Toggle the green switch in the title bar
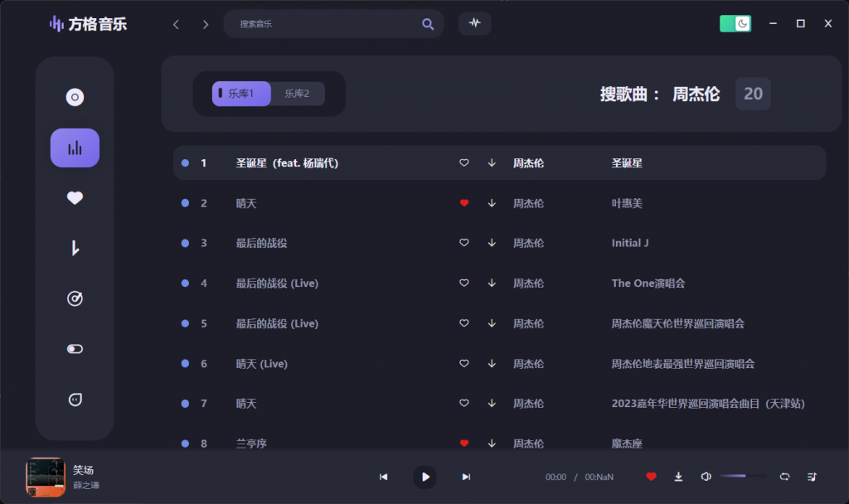Screen dimensions: 849x504 pos(735,23)
